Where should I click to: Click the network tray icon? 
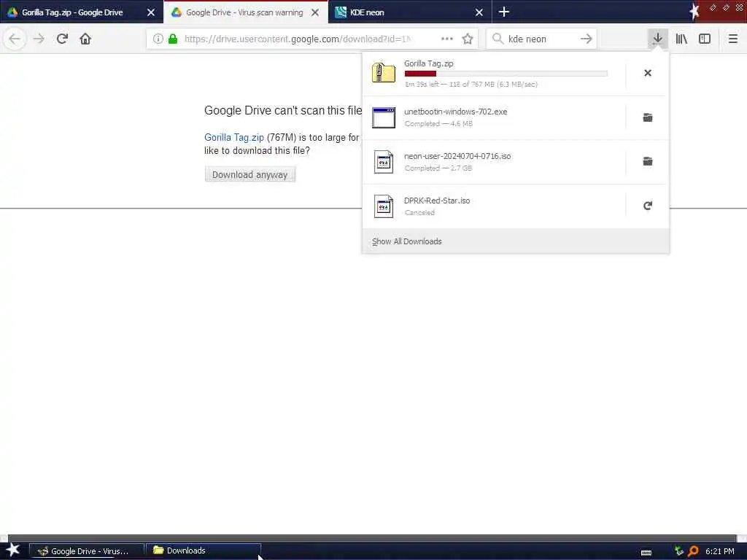(679, 551)
